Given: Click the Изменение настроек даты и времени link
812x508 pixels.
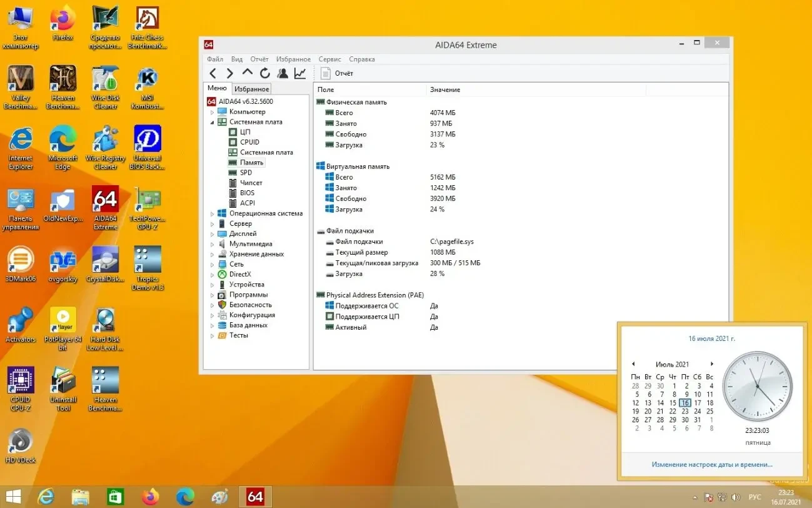Looking at the screenshot, I should (x=711, y=464).
